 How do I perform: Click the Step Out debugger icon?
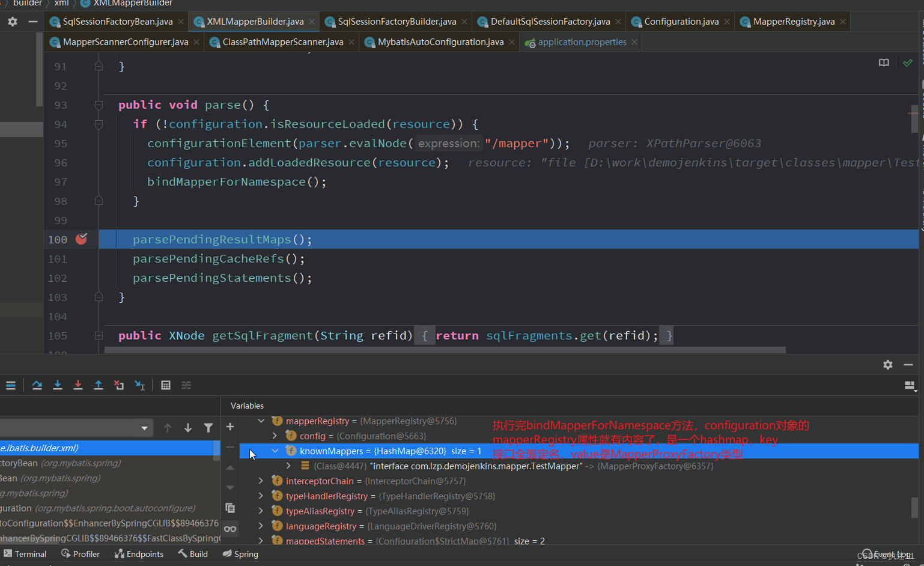pyautogui.click(x=99, y=385)
